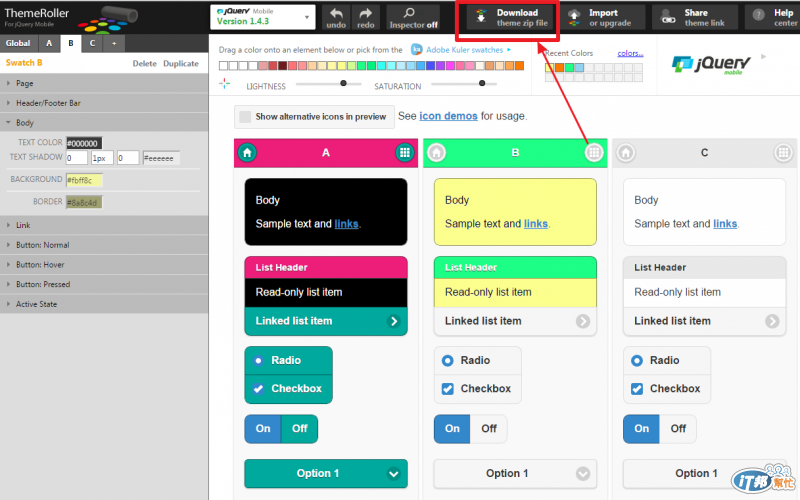Enable Show alternative icons in preview
The image size is (800, 500).
314,117
